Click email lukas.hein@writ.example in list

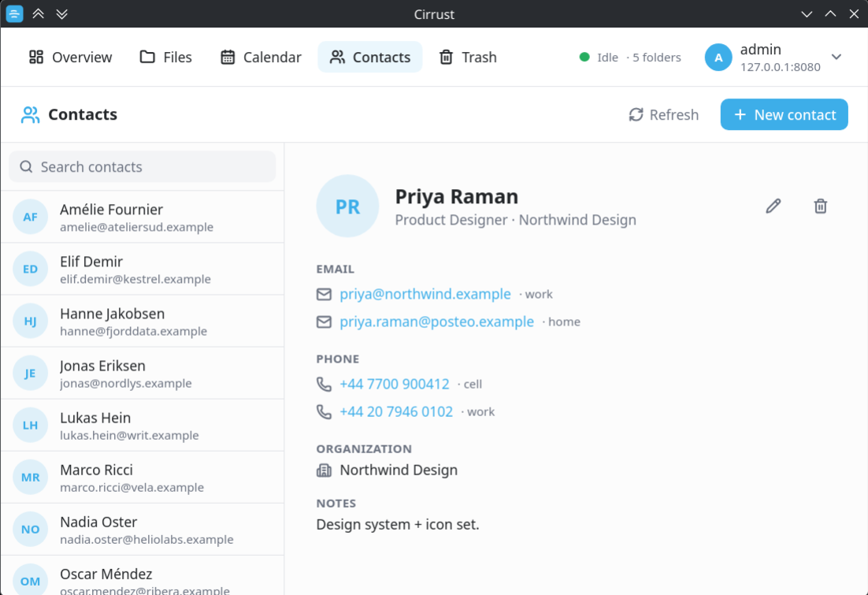click(x=129, y=436)
